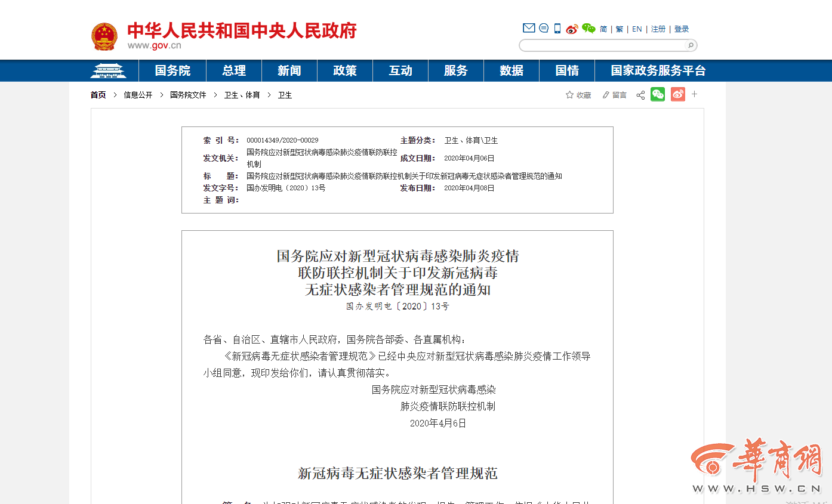Select 政策 in the navigation bar

point(345,71)
